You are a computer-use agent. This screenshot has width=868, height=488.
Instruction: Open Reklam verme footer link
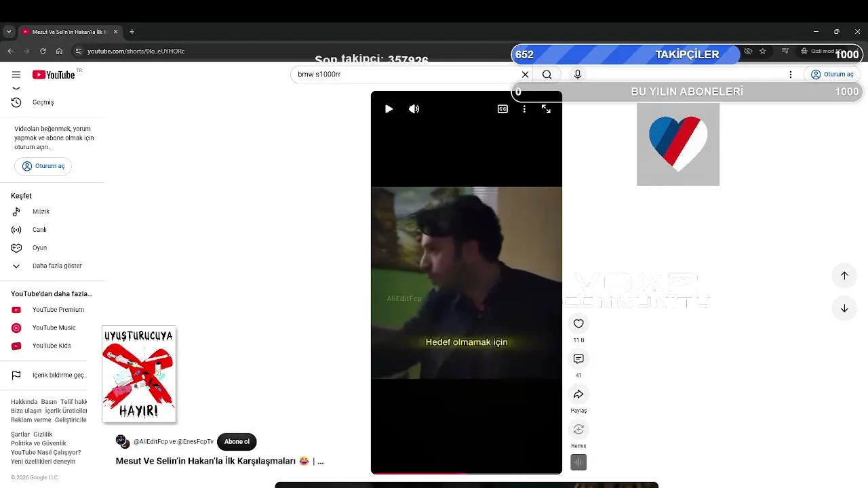tap(31, 420)
